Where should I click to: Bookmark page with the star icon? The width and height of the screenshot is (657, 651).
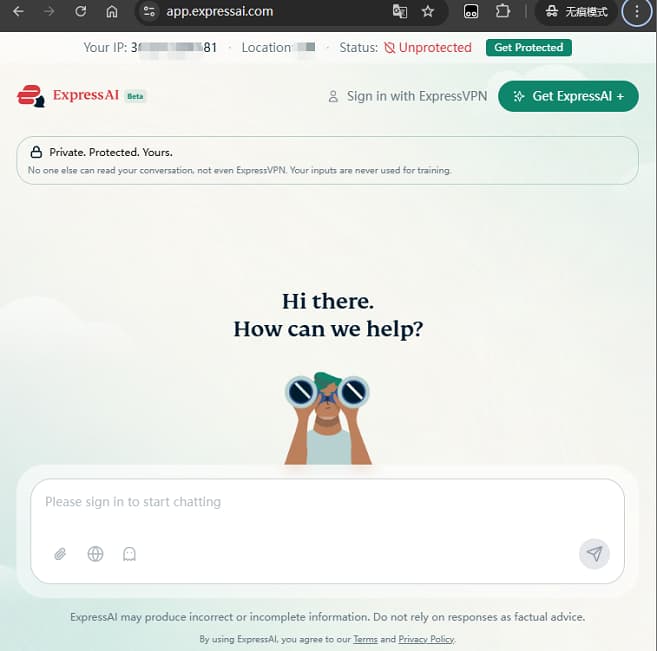[427, 11]
